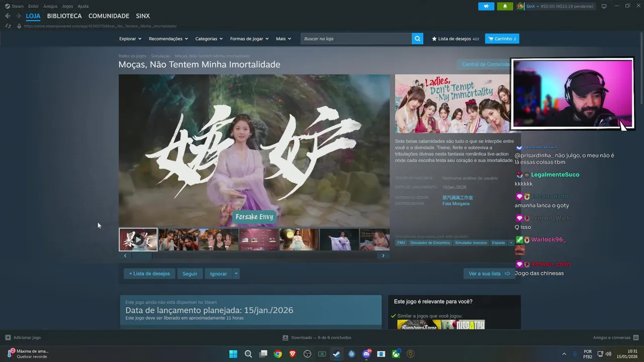The image size is (644, 362).
Task: Select the Espada tag
Action: [x=498, y=243]
